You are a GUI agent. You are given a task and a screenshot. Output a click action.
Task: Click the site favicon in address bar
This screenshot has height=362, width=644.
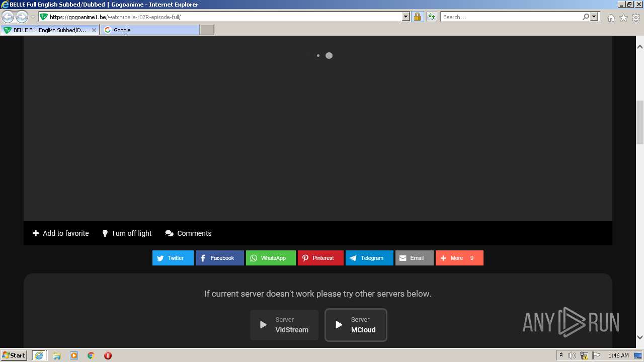click(x=44, y=17)
